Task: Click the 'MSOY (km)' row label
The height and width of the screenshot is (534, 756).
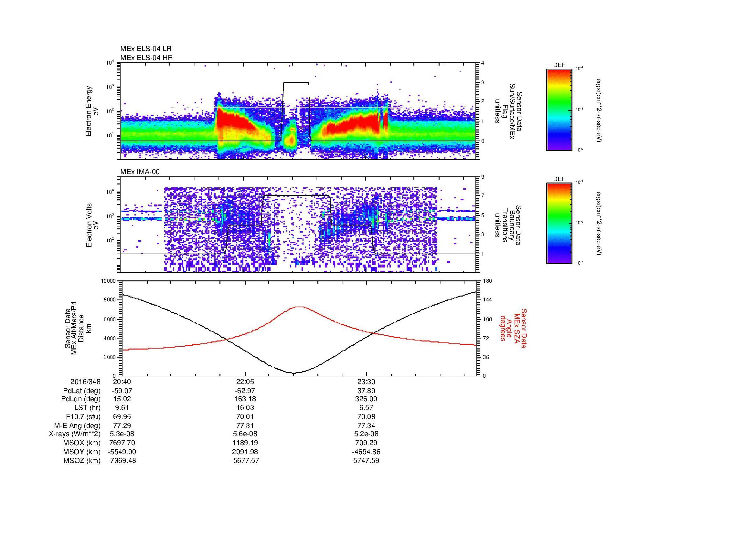Action: pyautogui.click(x=82, y=452)
